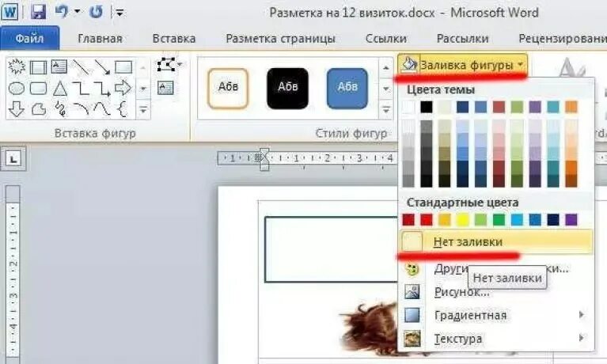Select the rounded rectangle shape
The image size is (607, 364).
pyautogui.click(x=38, y=89)
